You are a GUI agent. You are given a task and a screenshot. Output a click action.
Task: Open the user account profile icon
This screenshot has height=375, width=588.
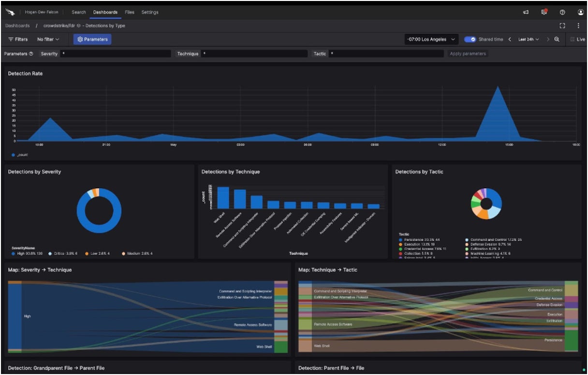point(581,12)
